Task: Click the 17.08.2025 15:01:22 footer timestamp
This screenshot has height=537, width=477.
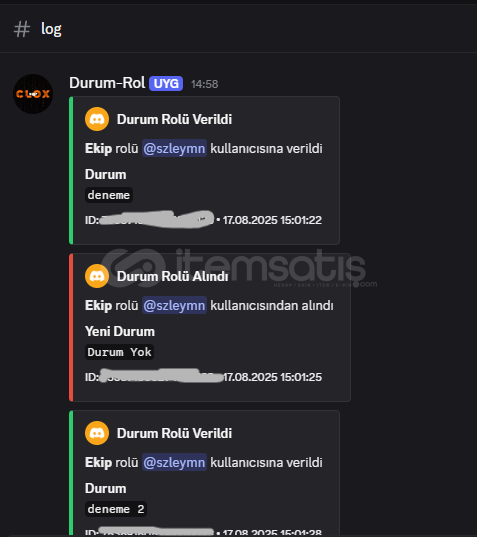Action: (x=272, y=220)
